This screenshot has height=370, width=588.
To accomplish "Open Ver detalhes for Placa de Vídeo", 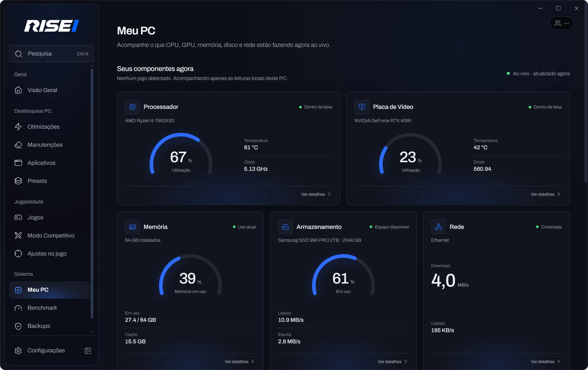I will point(545,194).
